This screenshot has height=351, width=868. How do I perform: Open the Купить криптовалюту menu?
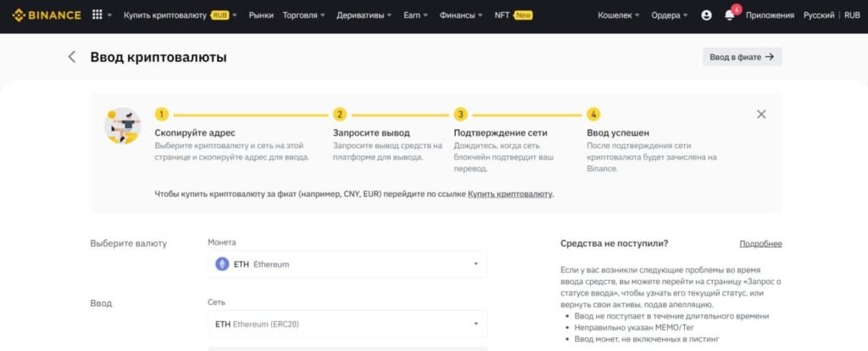pyautogui.click(x=180, y=15)
